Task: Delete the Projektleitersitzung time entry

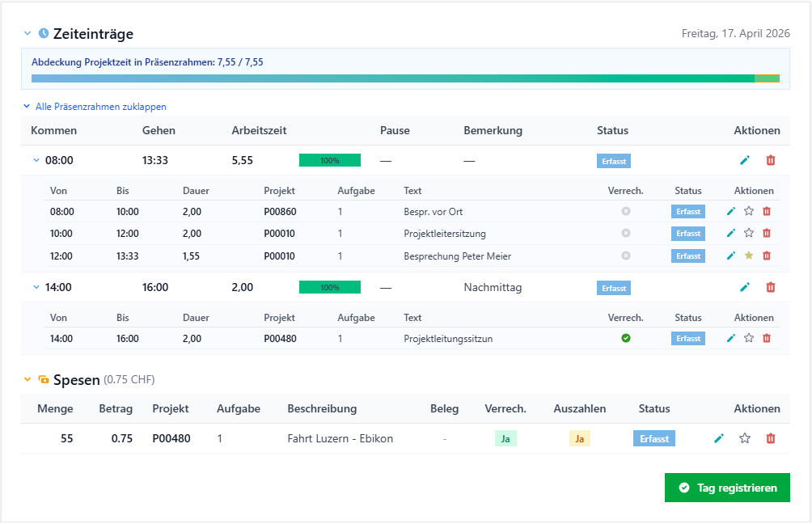Action: pos(767,234)
